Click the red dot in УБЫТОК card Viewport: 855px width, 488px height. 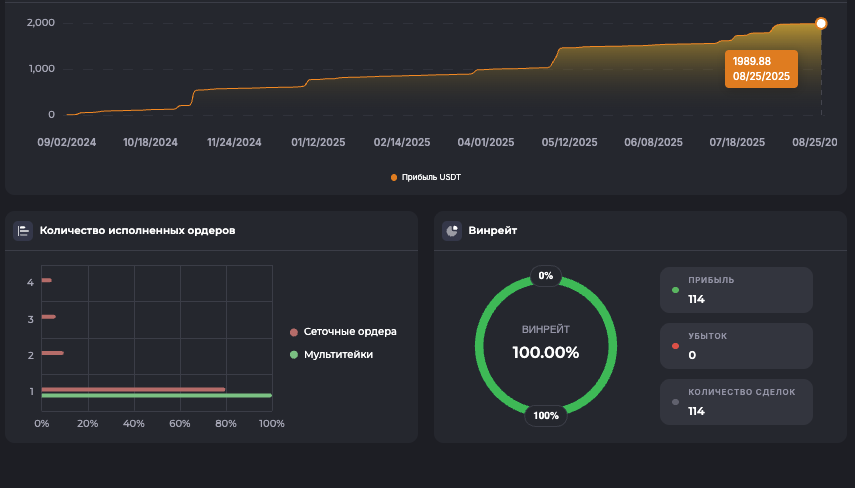676,346
